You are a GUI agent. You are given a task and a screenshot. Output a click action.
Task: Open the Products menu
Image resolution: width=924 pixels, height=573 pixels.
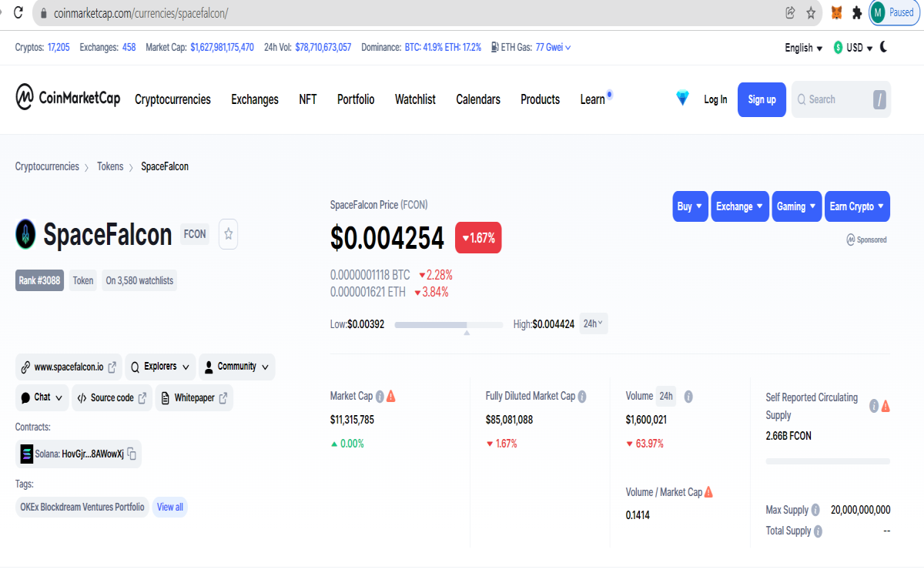click(540, 99)
